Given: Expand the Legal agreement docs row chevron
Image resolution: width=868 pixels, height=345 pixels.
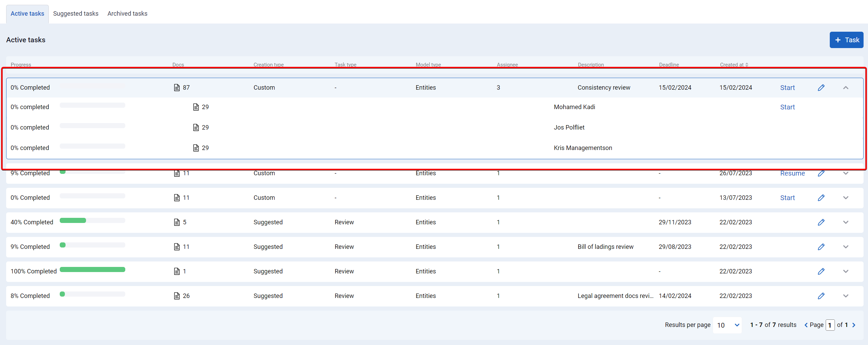Looking at the screenshot, I should coord(845,296).
